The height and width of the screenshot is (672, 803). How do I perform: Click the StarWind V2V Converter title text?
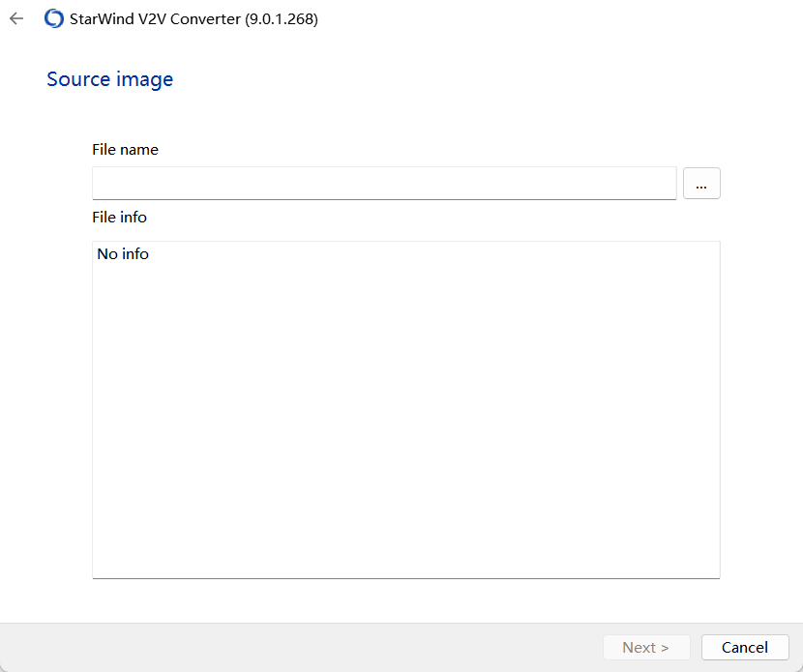click(x=155, y=19)
